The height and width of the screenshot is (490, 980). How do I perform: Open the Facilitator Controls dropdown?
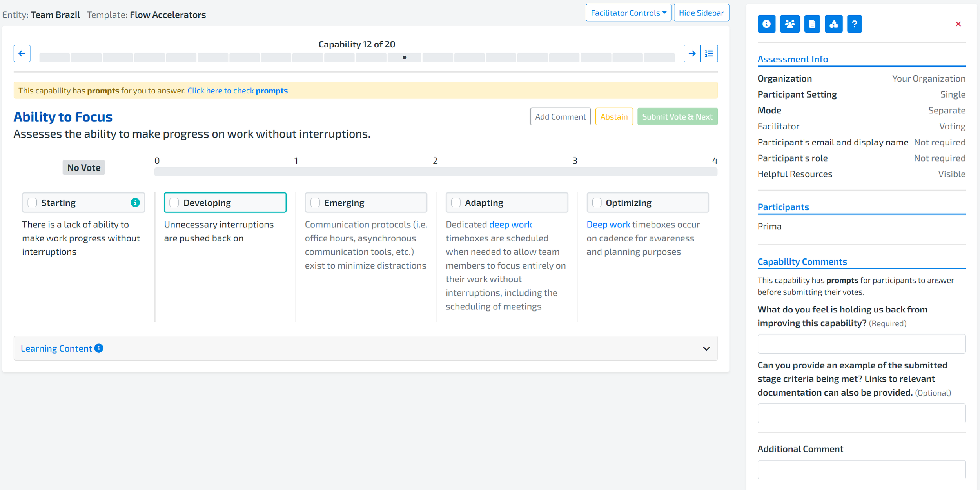[x=628, y=13]
